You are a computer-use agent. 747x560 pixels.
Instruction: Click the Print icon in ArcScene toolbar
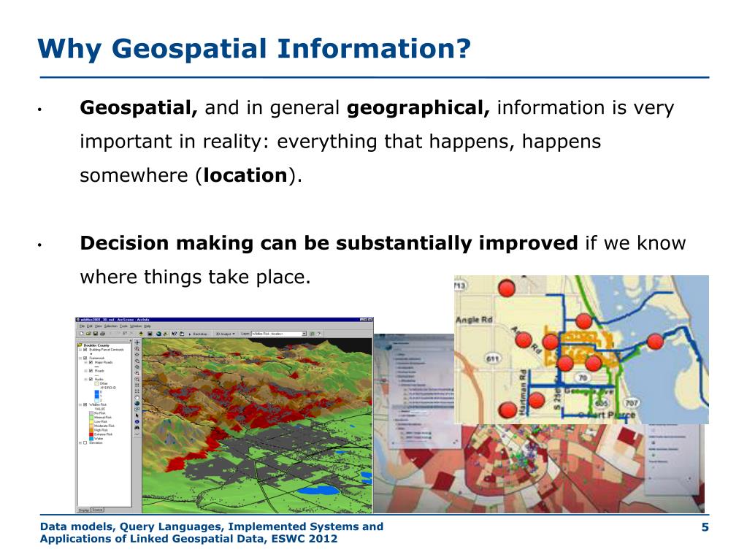(102, 334)
